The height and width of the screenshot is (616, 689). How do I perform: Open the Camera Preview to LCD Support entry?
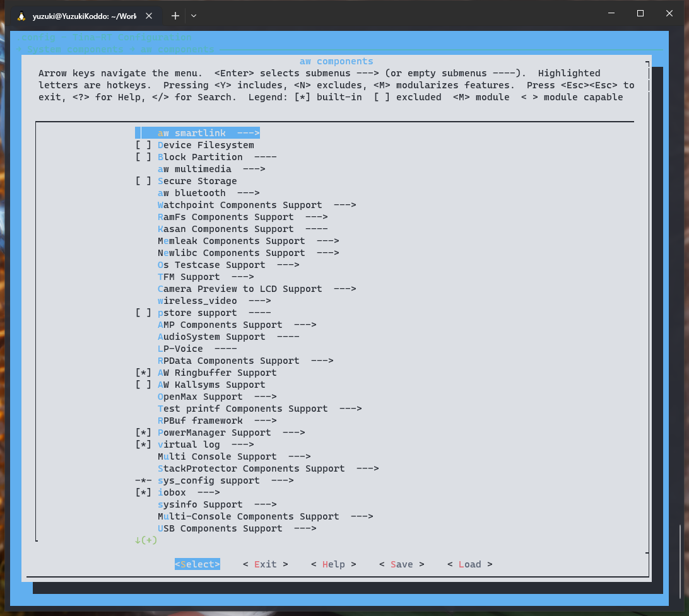click(x=256, y=289)
